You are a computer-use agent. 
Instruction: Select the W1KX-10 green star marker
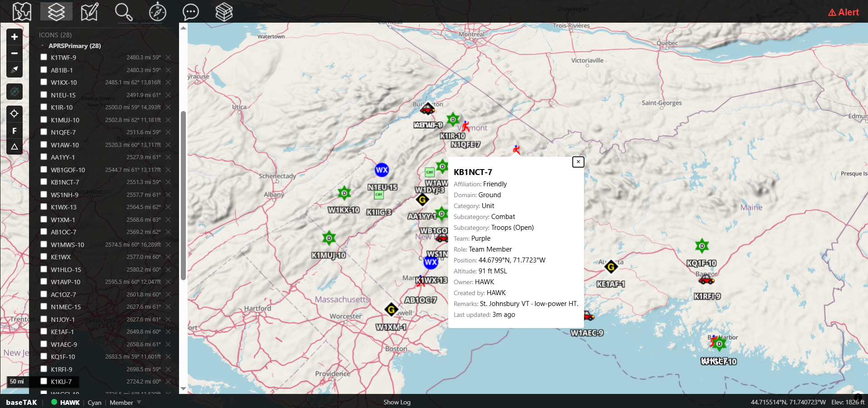[344, 193]
